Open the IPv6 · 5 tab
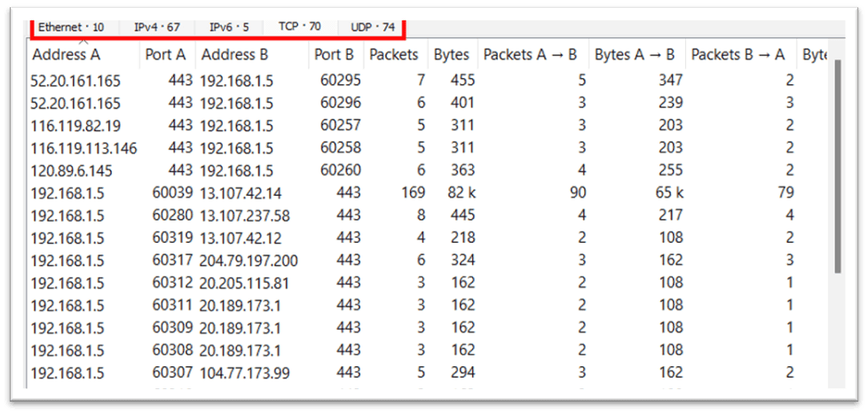The width and height of the screenshot is (868, 414). [x=229, y=27]
